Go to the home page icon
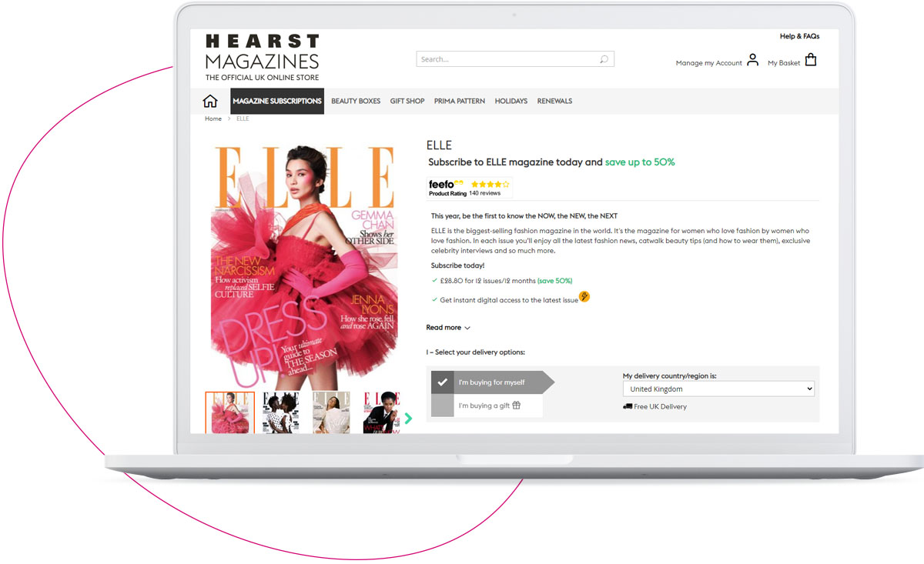The image size is (924, 564). 209,101
